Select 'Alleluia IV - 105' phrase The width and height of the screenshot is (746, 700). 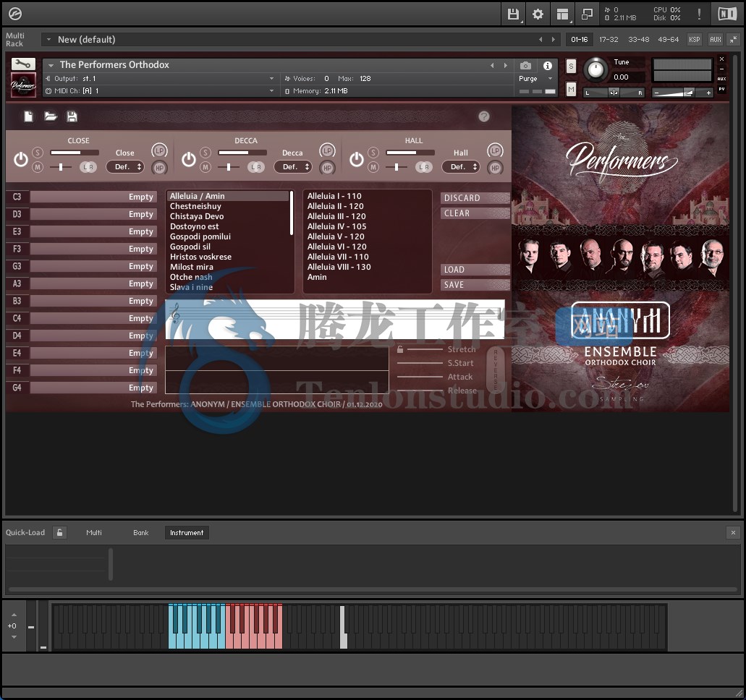(x=337, y=226)
